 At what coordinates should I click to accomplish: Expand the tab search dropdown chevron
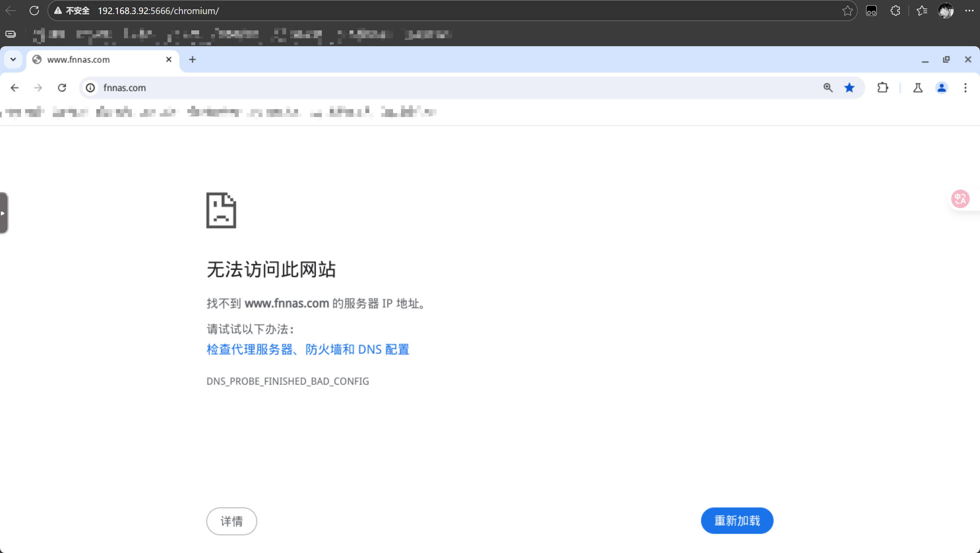pyautogui.click(x=13, y=59)
